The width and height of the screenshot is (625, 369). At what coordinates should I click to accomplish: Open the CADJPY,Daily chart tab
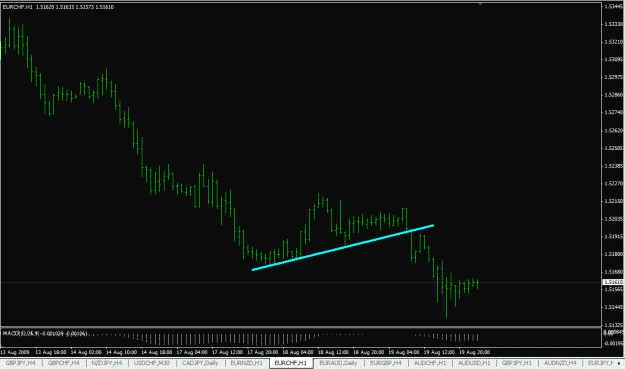[x=200, y=363]
